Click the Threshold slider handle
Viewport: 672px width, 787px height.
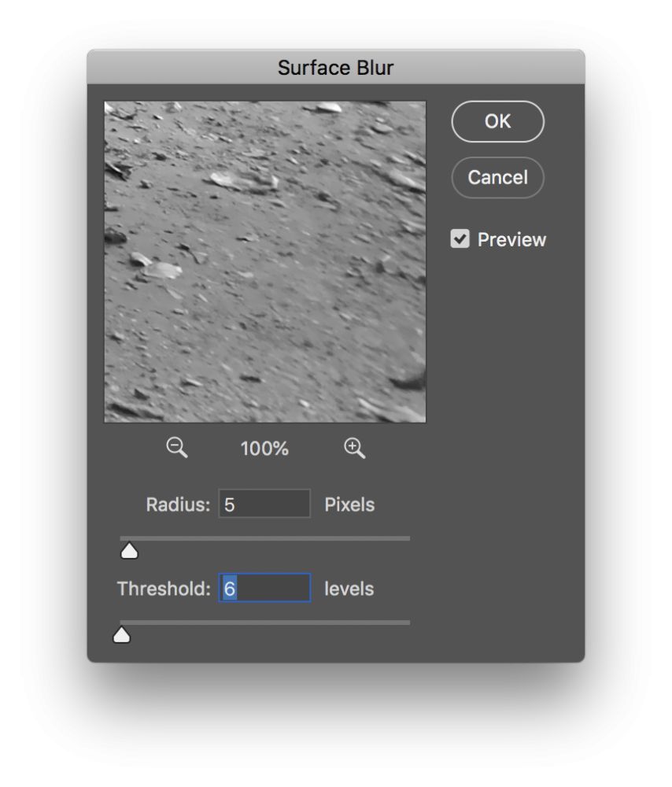(121, 635)
